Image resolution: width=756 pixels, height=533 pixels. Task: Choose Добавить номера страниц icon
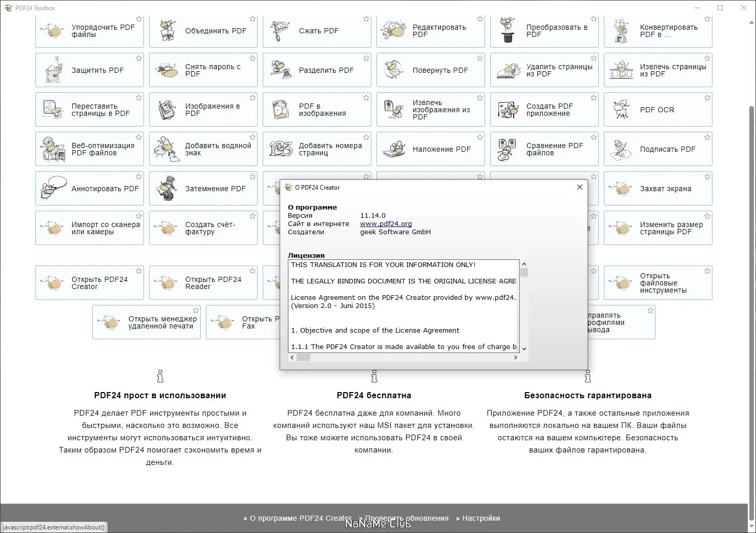pyautogui.click(x=281, y=149)
